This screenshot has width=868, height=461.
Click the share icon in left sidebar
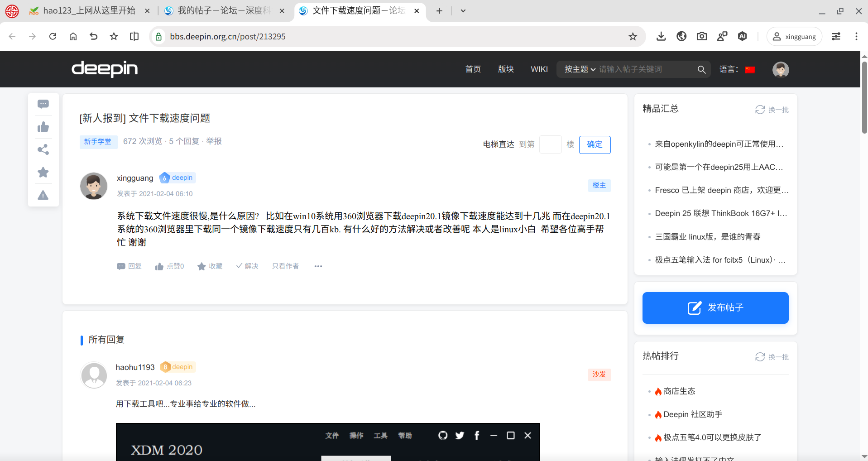[43, 149]
